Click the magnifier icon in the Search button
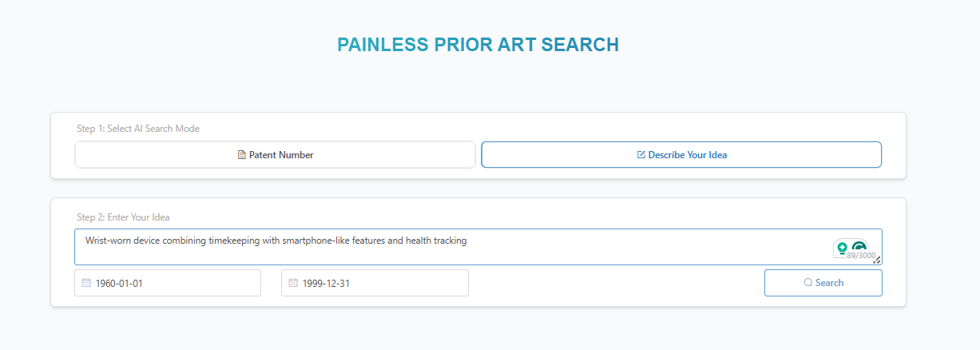 tap(808, 283)
